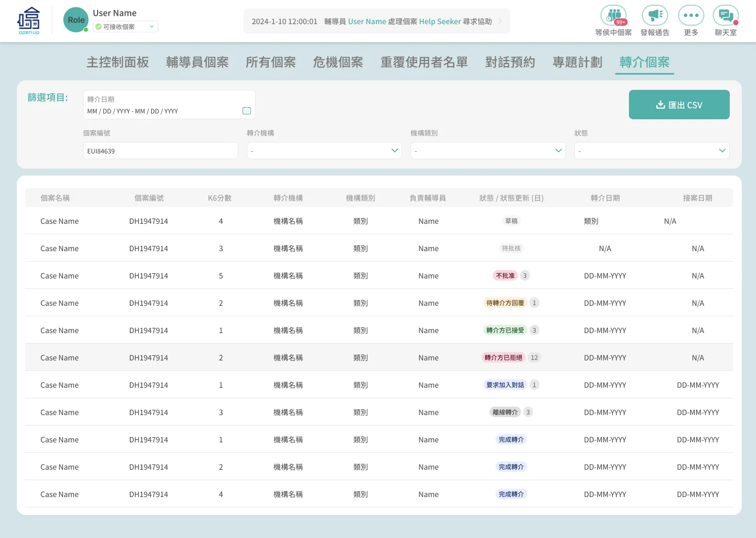Open the 可接收個案 status dropdown
This screenshot has width=756, height=538.
pyautogui.click(x=125, y=26)
